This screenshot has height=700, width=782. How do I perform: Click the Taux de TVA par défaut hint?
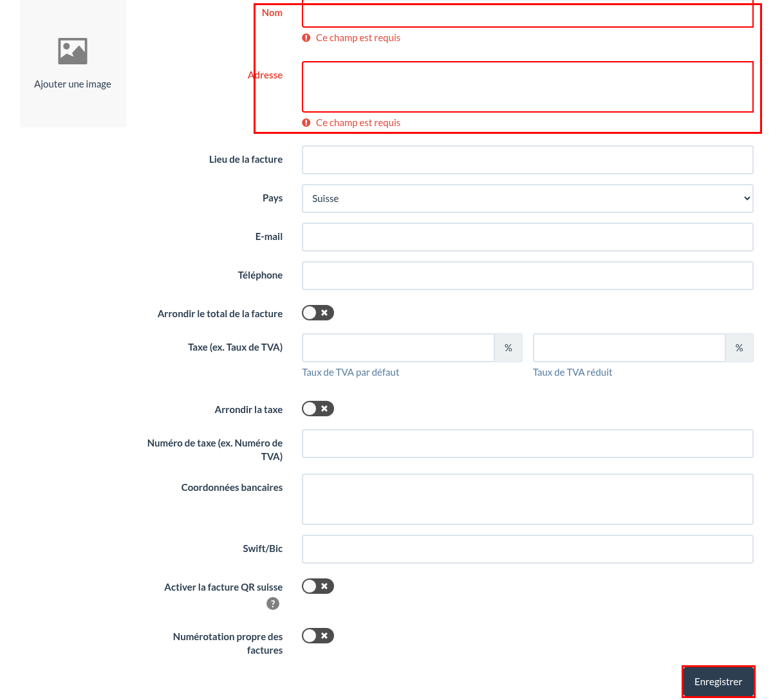(x=351, y=373)
